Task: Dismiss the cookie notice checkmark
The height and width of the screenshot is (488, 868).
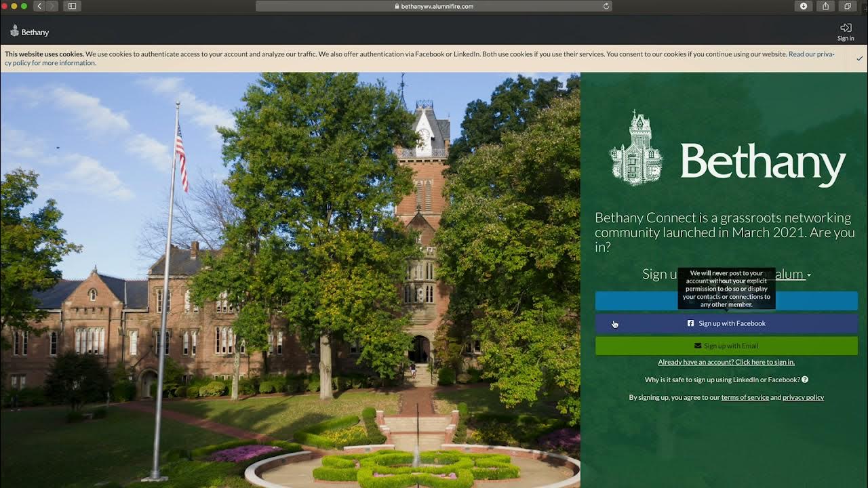Action: click(x=859, y=58)
